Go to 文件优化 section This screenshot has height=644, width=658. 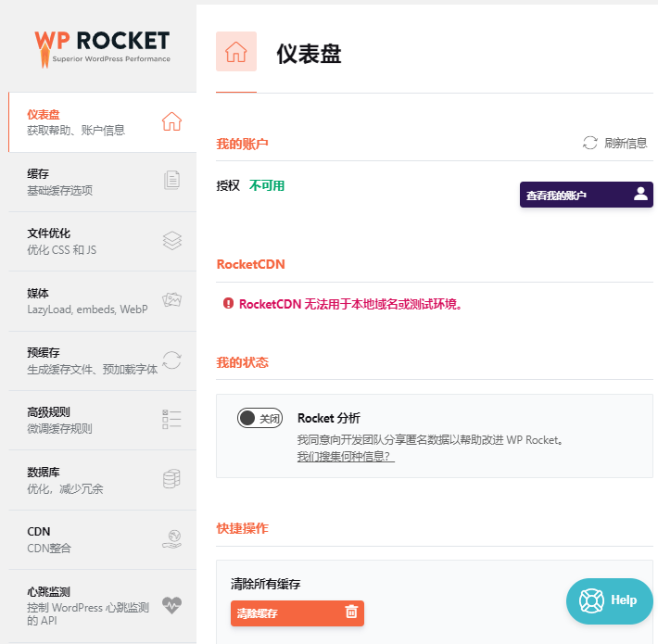point(102,242)
